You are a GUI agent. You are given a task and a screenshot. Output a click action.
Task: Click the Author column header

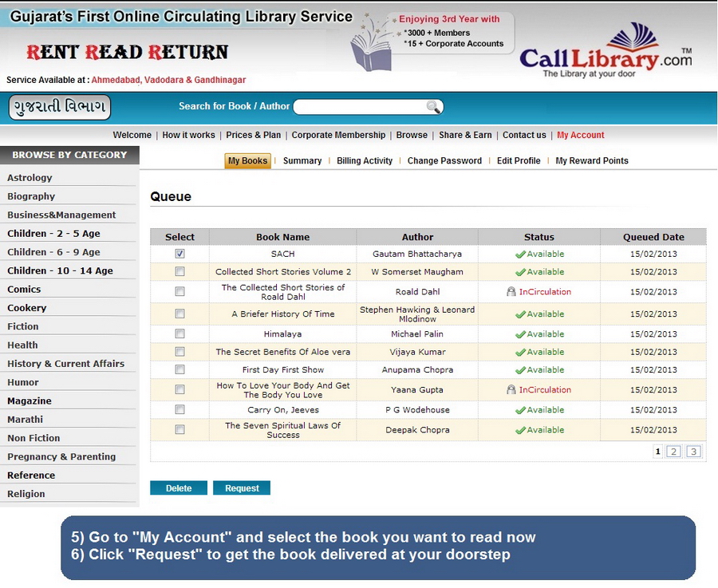[x=417, y=237]
